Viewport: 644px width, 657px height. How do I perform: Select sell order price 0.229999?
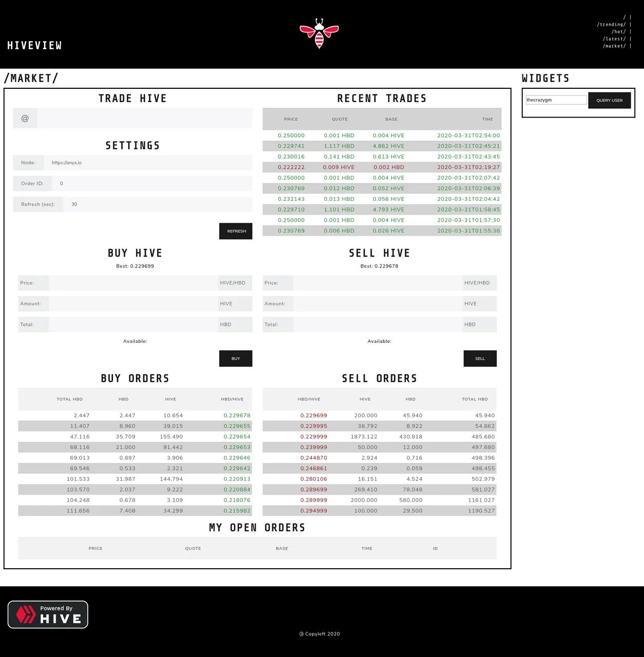(314, 437)
